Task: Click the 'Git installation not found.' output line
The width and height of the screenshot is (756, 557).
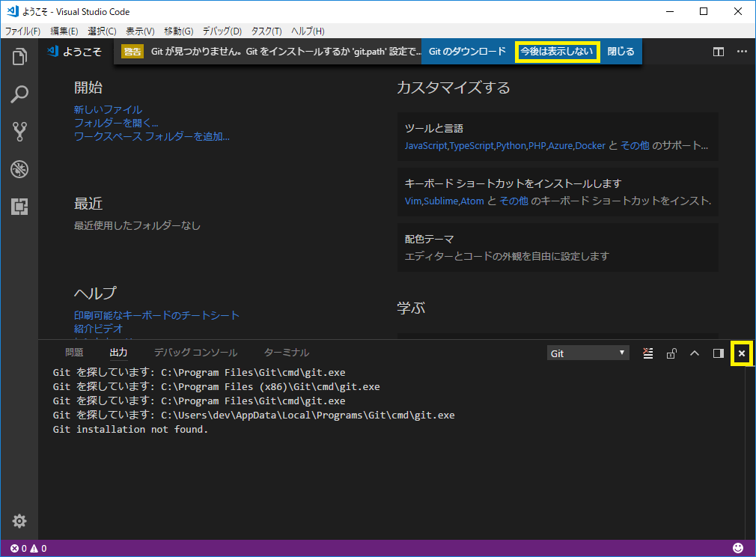Action: [130, 429]
